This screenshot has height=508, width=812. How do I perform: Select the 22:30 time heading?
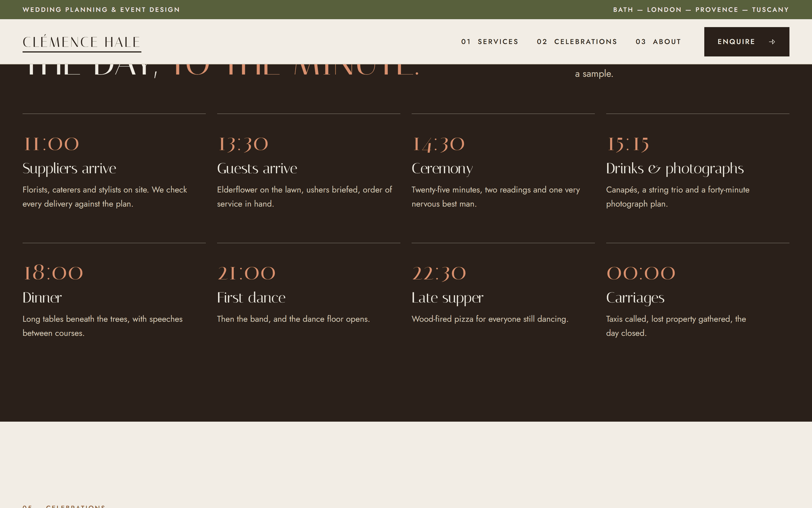point(439,273)
